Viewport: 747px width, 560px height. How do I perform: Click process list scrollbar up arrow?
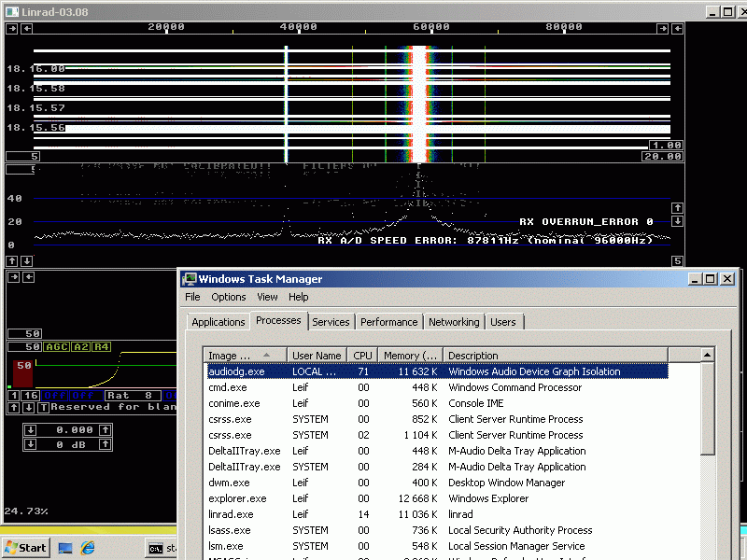(x=707, y=355)
